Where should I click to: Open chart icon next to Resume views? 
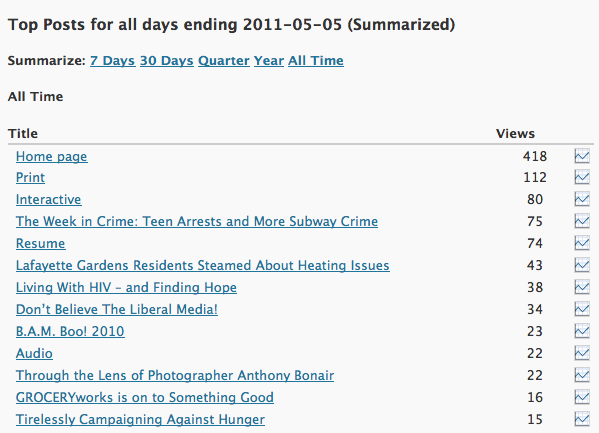(582, 243)
